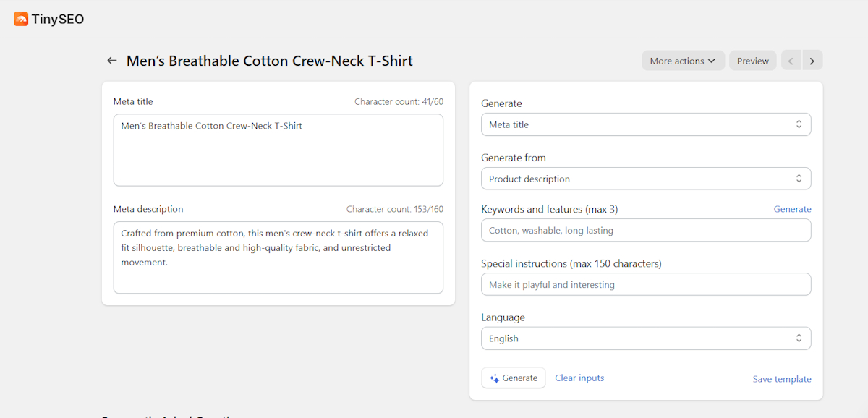Viewport: 868px width, 418px height.
Task: Open the Language dropdown set to English
Action: point(645,338)
